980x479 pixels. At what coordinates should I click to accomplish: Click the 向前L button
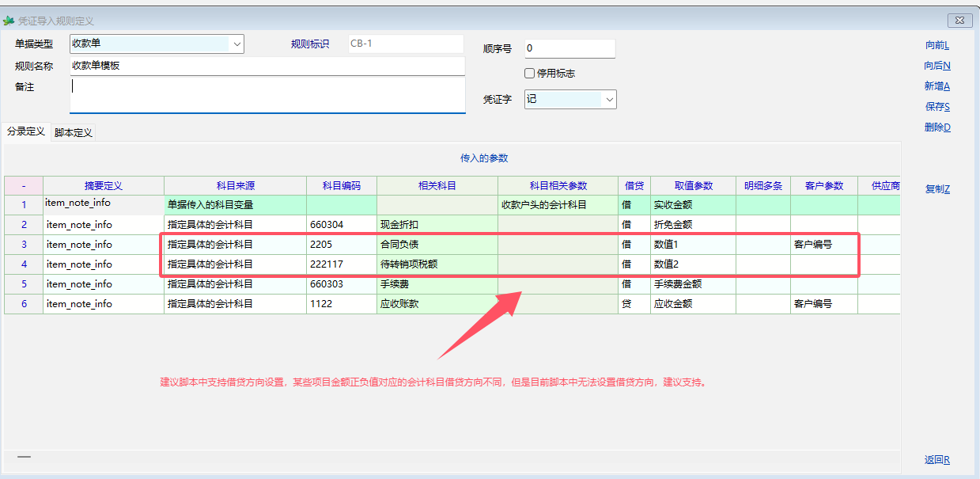(936, 46)
